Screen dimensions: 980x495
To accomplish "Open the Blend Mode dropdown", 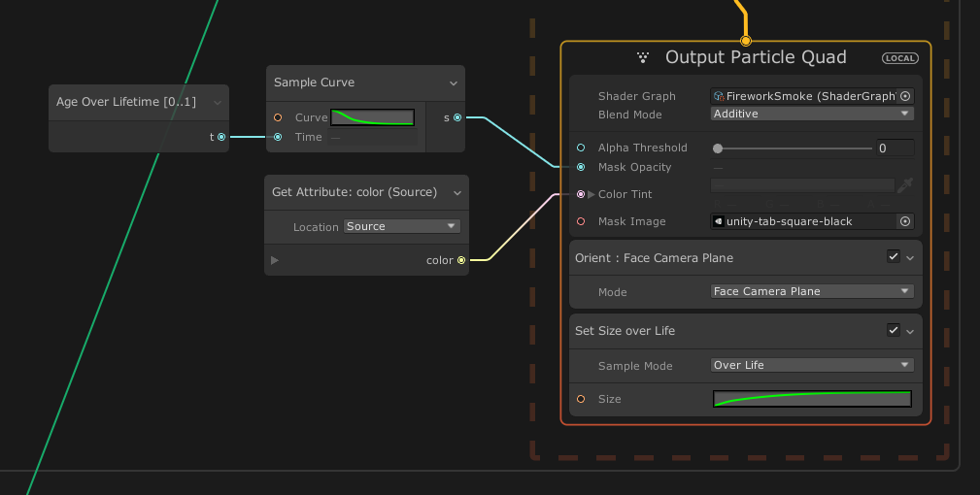I will click(x=812, y=114).
